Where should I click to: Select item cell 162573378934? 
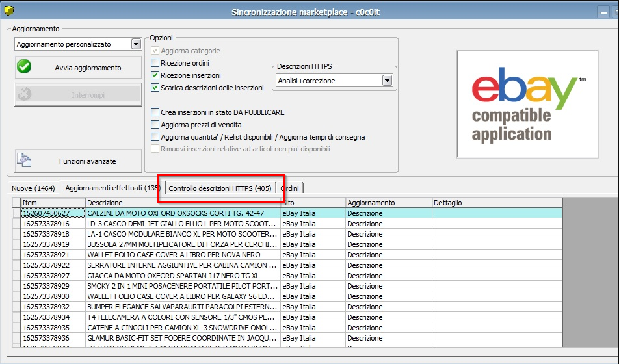point(53,317)
